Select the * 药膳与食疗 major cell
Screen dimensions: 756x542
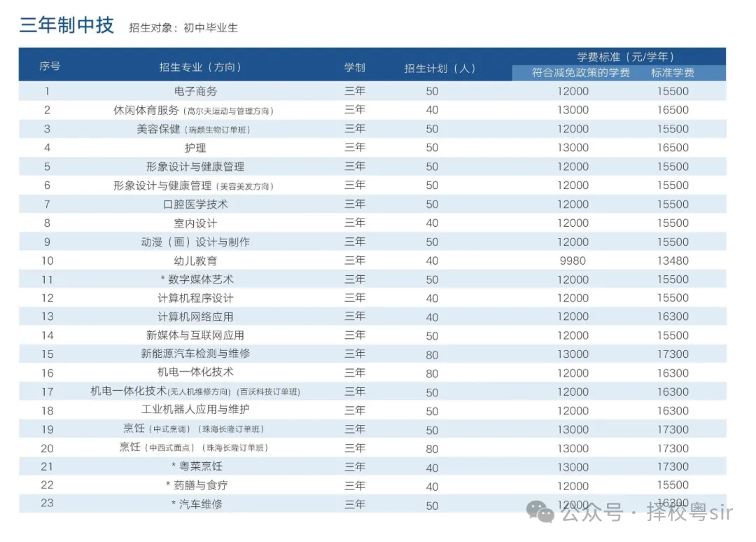click(197, 485)
